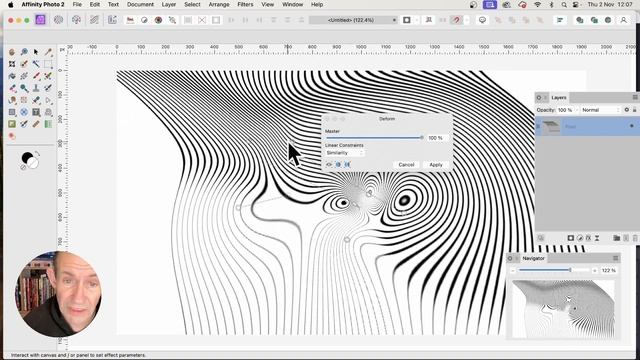Select the Crop tool

click(x=12, y=64)
